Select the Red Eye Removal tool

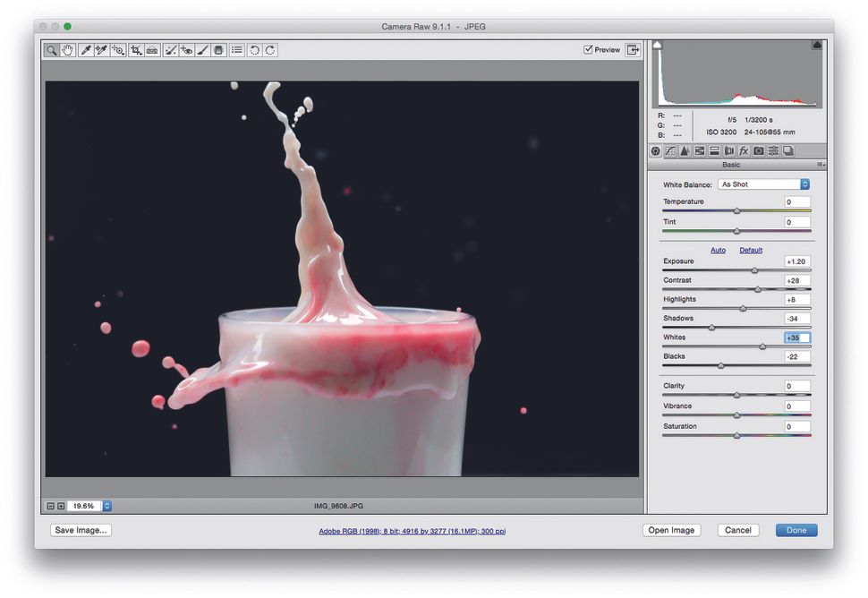click(x=187, y=50)
